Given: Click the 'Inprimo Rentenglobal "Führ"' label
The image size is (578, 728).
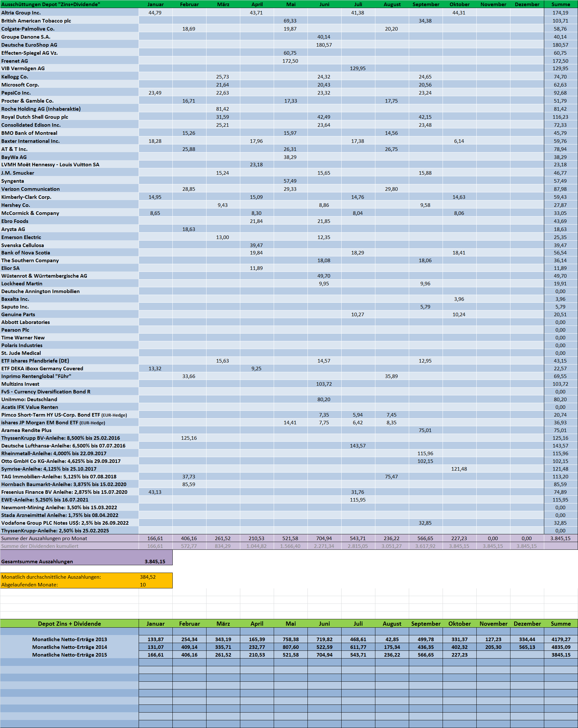Looking at the screenshot, I should tap(36, 376).
